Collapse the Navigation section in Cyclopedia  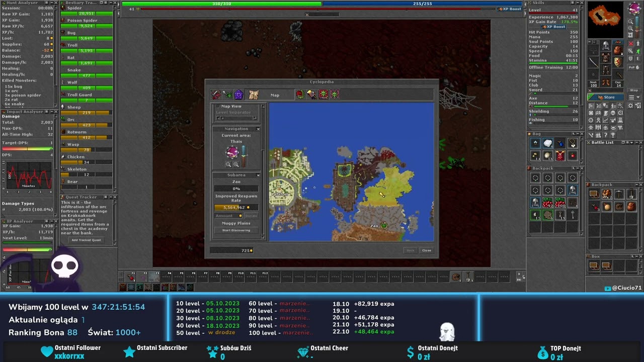[258, 129]
